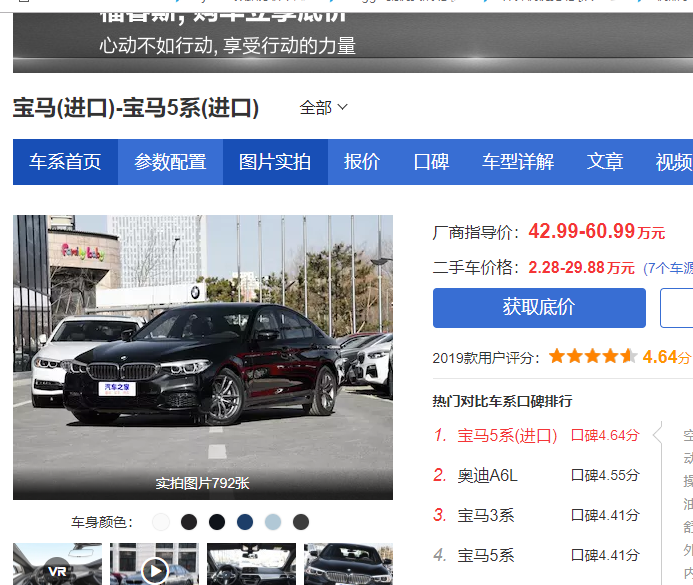The image size is (693, 585).
Task: Select the 车型详解 tab
Action: [x=518, y=162]
